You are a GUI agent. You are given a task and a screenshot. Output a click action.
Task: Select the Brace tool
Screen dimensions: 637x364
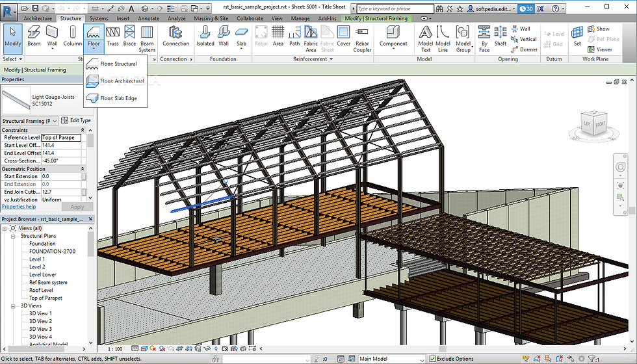pyautogui.click(x=129, y=36)
